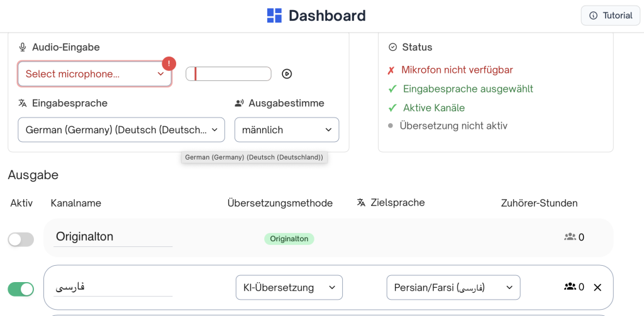
Task: Disable the Farsi channel toggle
Action: click(21, 289)
